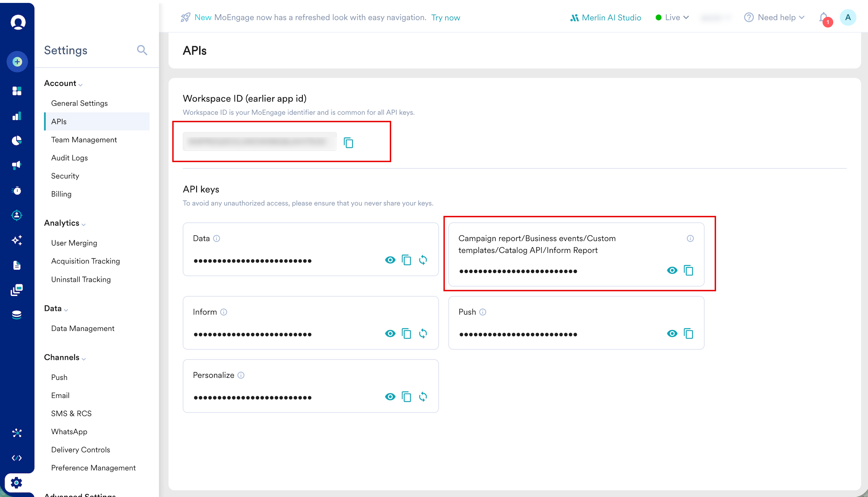Open User Merging settings

point(74,243)
